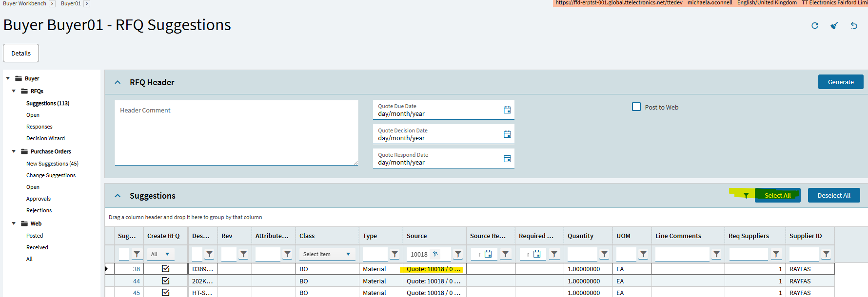Click the Source Re... column filter icon

[x=506, y=254]
